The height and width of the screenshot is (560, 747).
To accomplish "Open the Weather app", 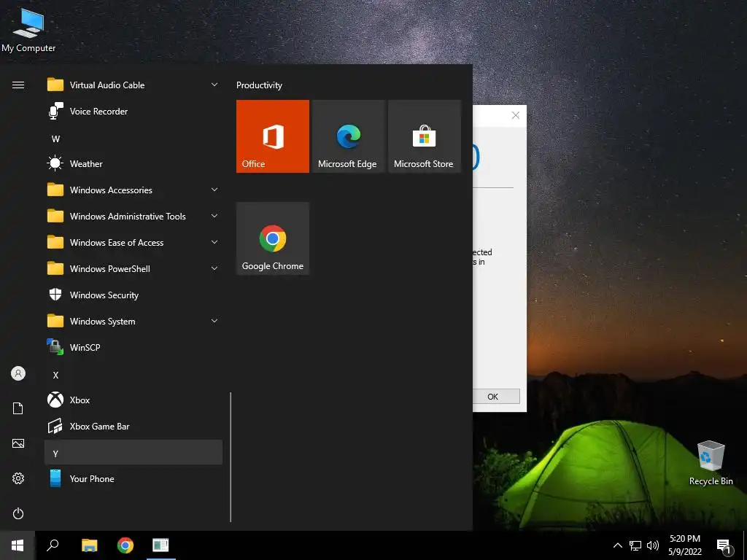I will point(133,164).
